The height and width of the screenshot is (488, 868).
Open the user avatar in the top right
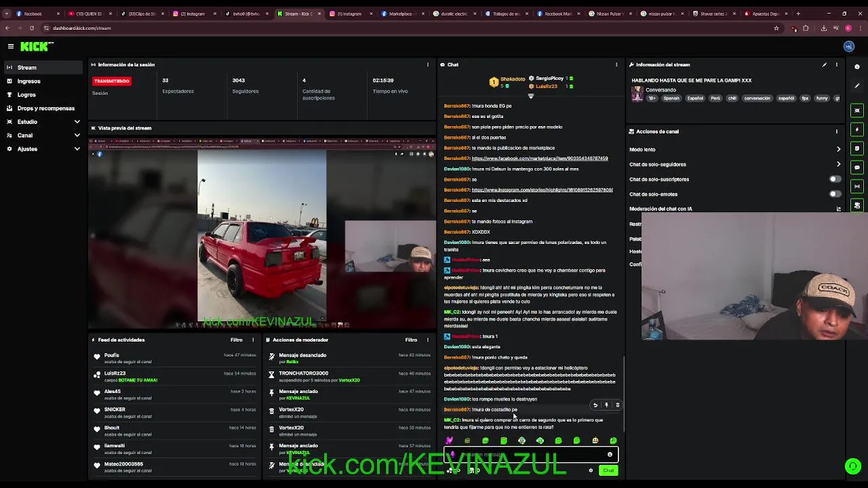[849, 46]
